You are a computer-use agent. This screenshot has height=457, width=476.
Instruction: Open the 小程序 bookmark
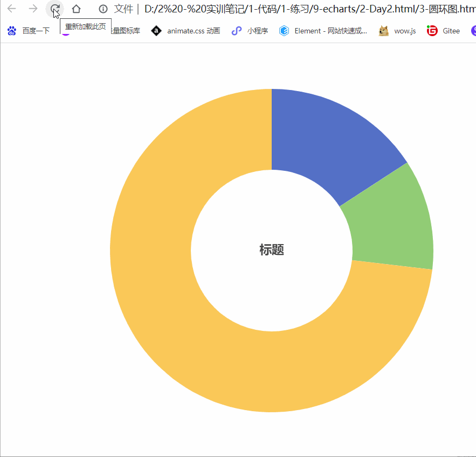(x=250, y=31)
